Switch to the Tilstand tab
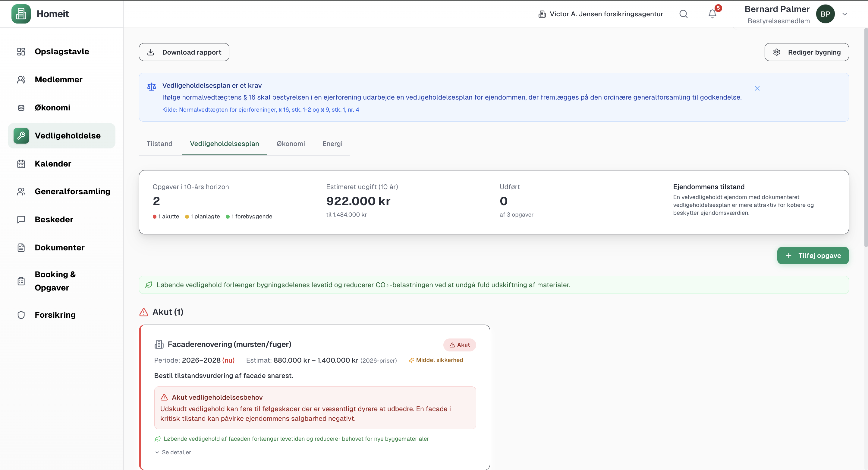Image resolution: width=868 pixels, height=470 pixels. coord(159,144)
